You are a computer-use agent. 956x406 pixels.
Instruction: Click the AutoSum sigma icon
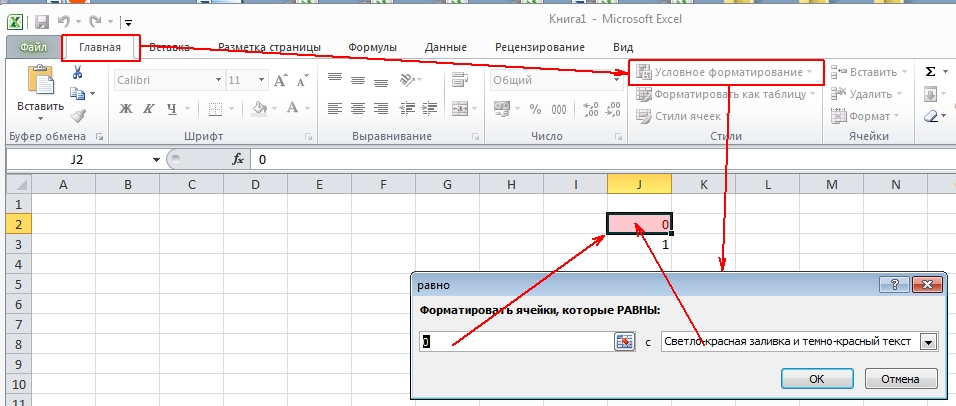coord(931,72)
